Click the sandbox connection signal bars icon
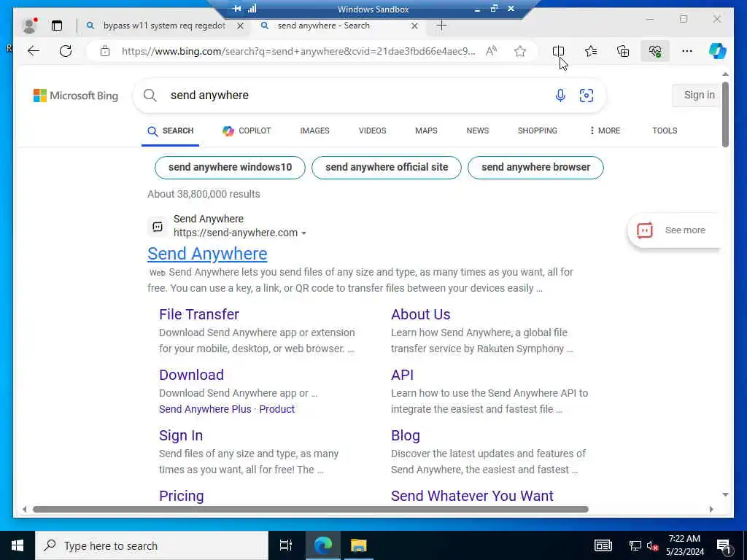Image resolution: width=747 pixels, height=560 pixels. coord(252,9)
